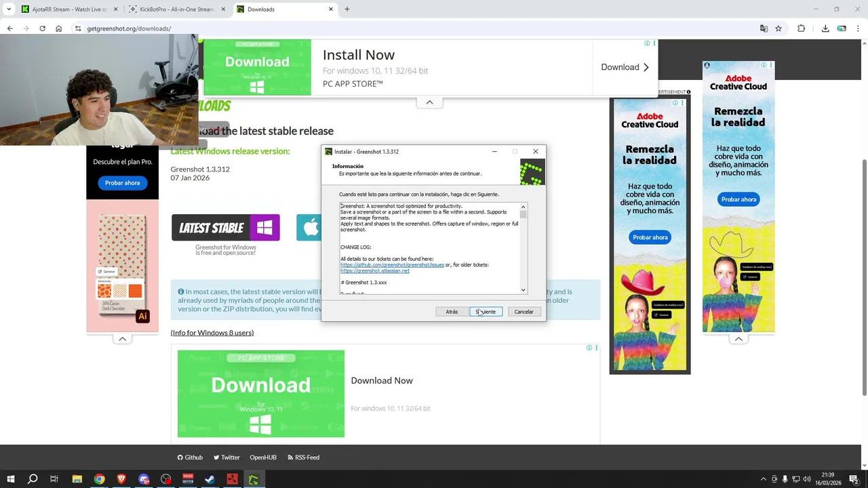The image size is (868, 488).
Task: Click the Greenshot installer taskbar icon
Action: (x=254, y=479)
